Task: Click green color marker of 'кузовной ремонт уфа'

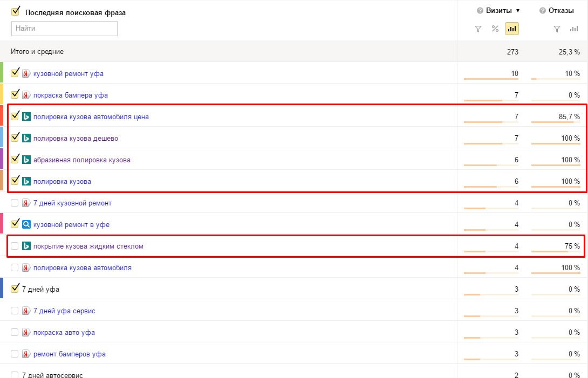Action: (x=2, y=72)
